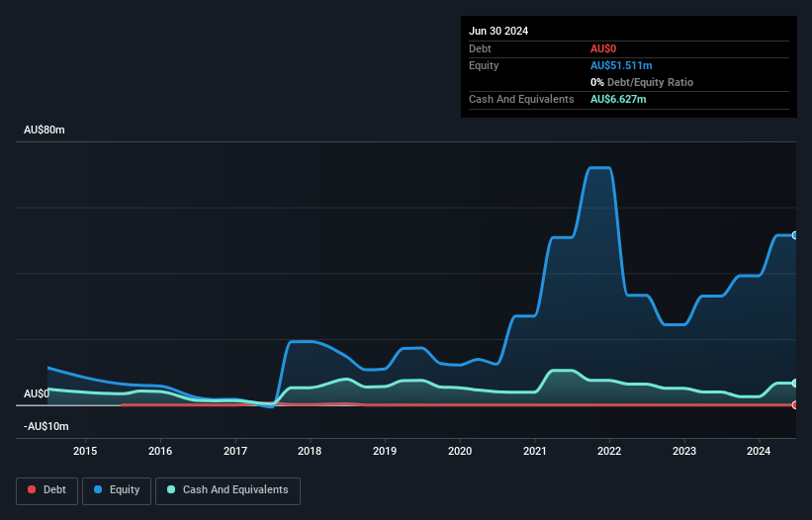812x520 pixels.
Task: Click the AU$0 y-axis label
Action: (37, 393)
